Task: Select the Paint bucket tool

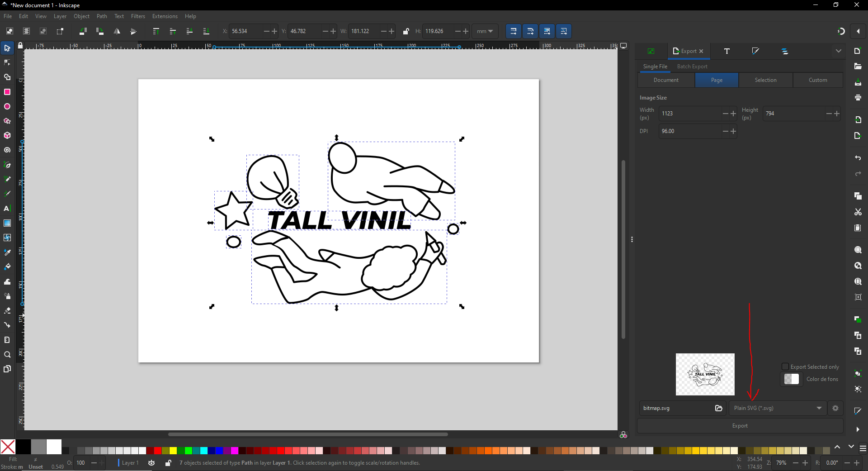Action: [7, 266]
